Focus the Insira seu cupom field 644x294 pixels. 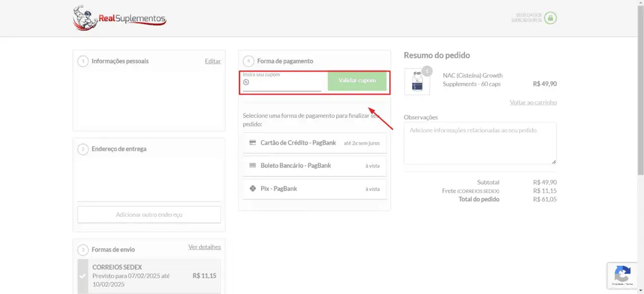282,82
